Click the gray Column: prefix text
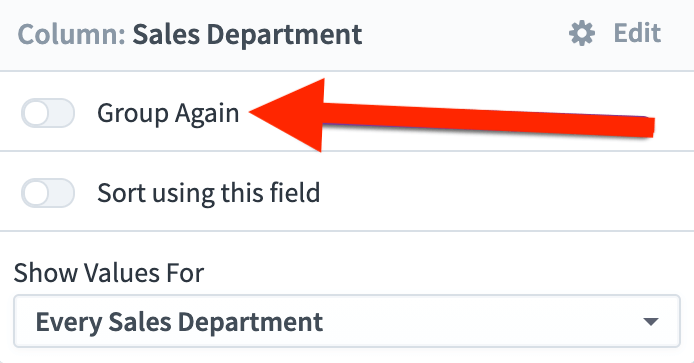694x363 pixels. [x=72, y=35]
